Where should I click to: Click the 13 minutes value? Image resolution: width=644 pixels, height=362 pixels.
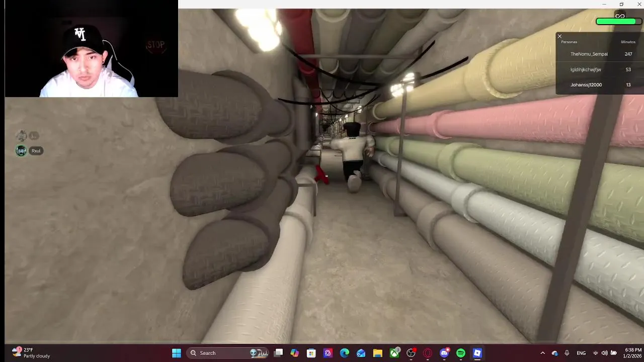[x=628, y=84]
